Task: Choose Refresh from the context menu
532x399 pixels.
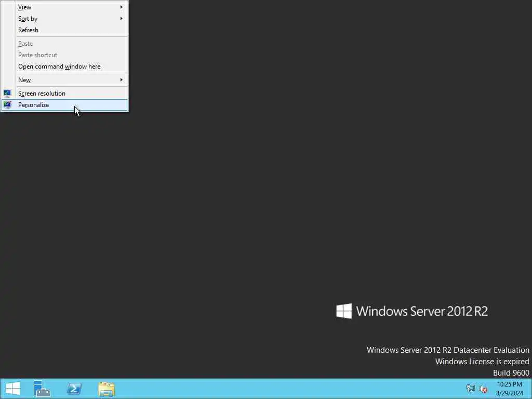Action: click(64, 30)
